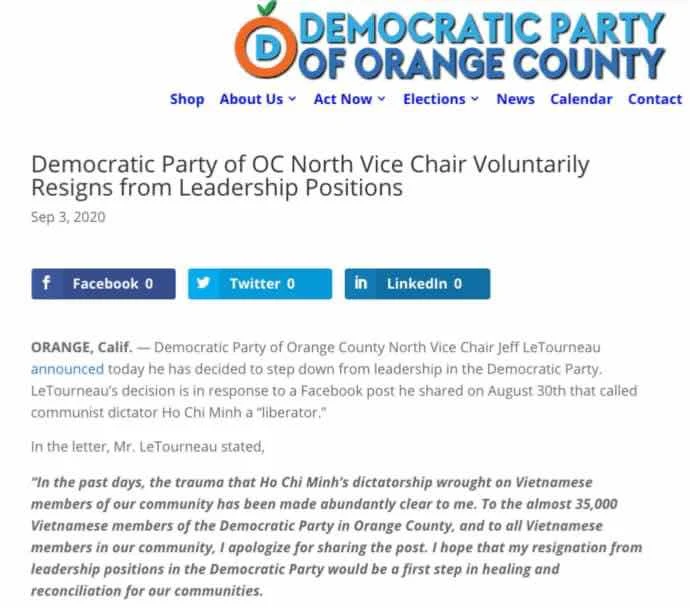Click the orange D logo icon
The image size is (690, 608).
click(x=266, y=42)
